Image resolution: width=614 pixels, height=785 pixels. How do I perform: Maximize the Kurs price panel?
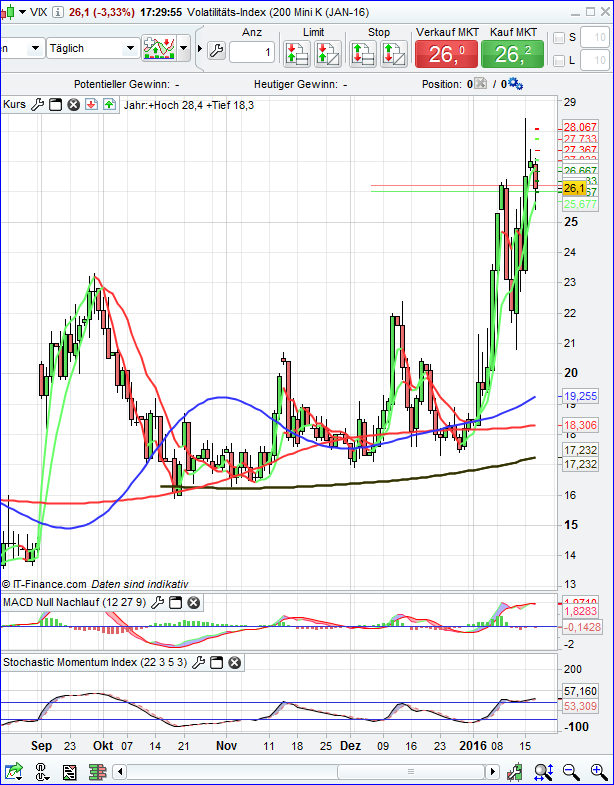[55, 105]
